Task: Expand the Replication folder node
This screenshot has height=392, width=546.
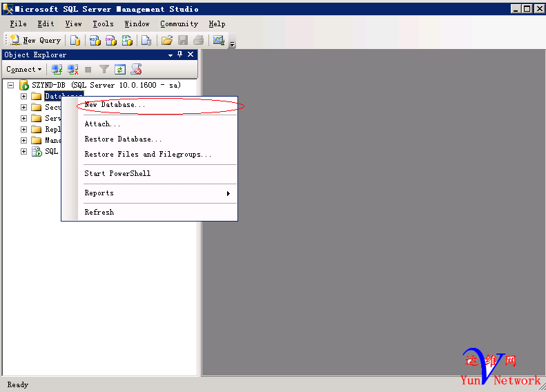Action: (23, 129)
